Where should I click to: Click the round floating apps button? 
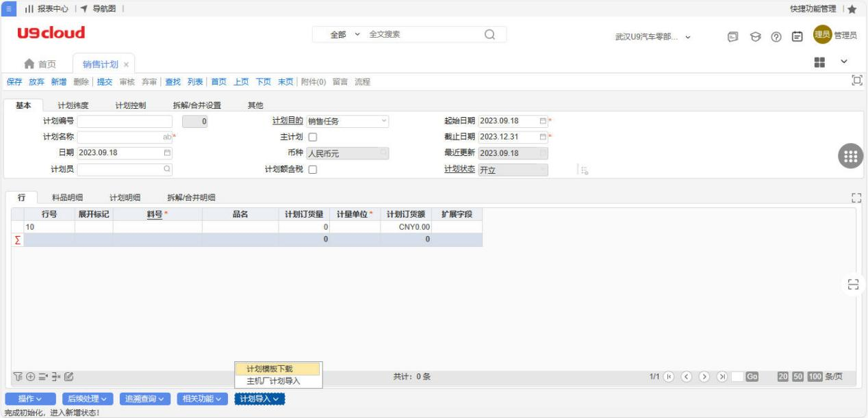(852, 155)
